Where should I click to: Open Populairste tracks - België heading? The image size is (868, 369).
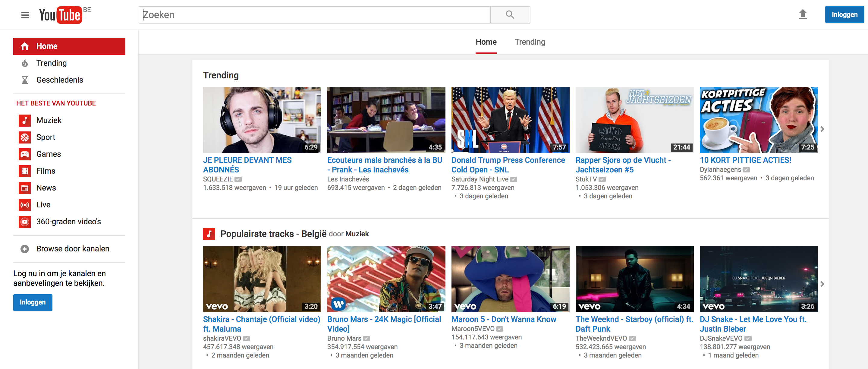click(x=273, y=234)
